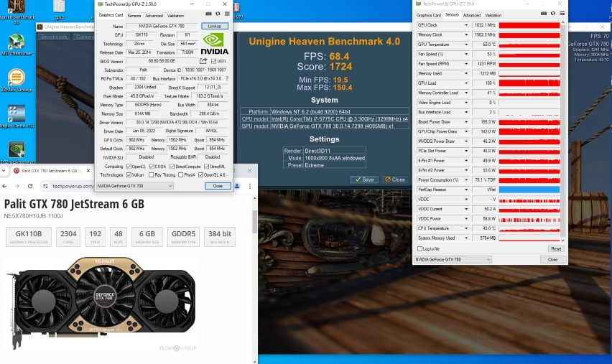The image size is (612, 364).
Task: Click camera screenshot icon in Sensors GPU-Z window
Action: click(544, 13)
